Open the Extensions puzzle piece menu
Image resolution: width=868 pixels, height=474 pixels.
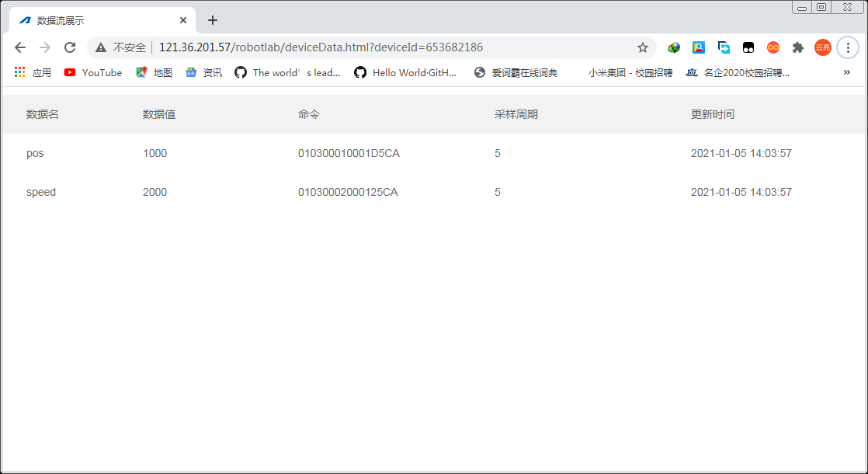click(x=797, y=47)
